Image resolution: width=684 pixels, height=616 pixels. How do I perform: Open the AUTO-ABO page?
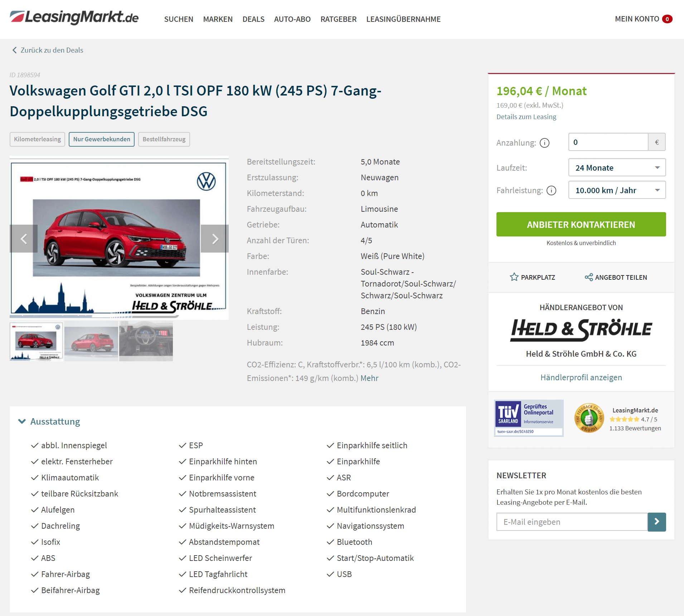pyautogui.click(x=292, y=19)
